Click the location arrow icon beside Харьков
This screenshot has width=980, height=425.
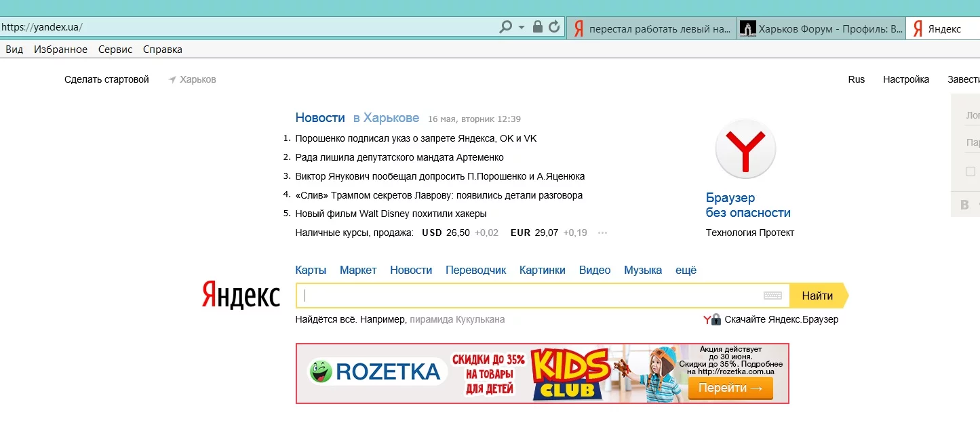172,79
